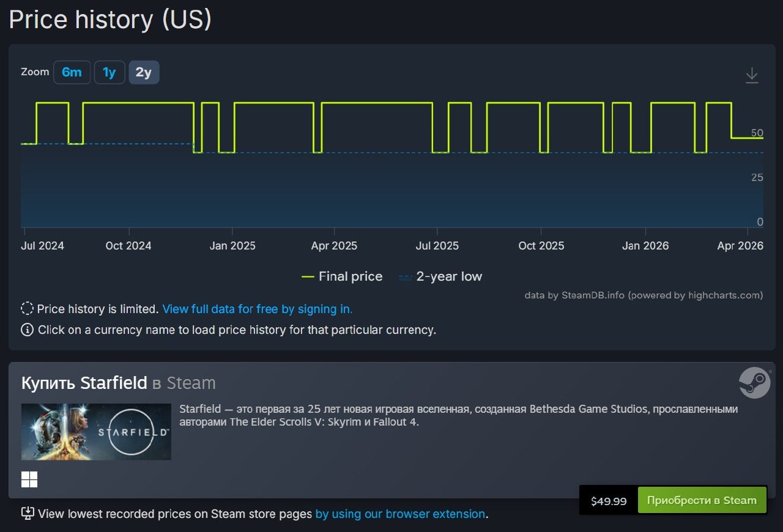This screenshot has height=532, width=783.
Task: Click the Starfield game banner thumbnail
Action: point(96,432)
